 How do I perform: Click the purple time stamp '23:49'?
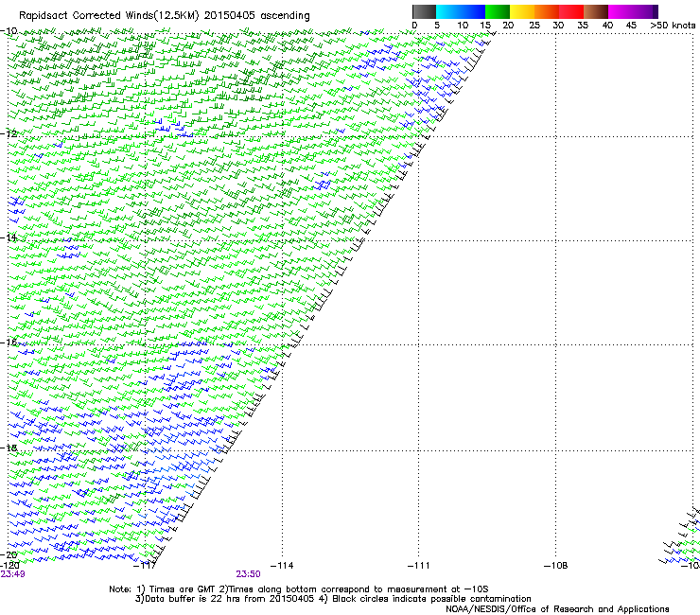point(12,574)
